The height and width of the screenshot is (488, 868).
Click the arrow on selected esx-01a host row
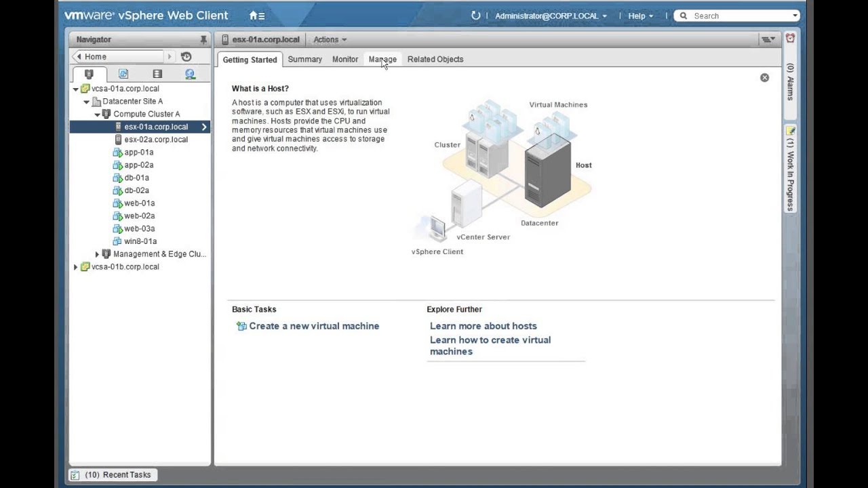pos(203,127)
